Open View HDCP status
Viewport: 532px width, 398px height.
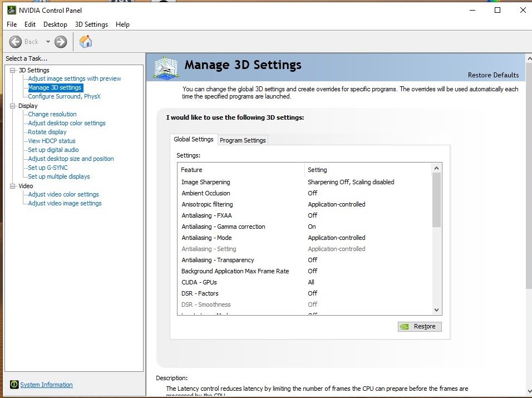(x=52, y=141)
